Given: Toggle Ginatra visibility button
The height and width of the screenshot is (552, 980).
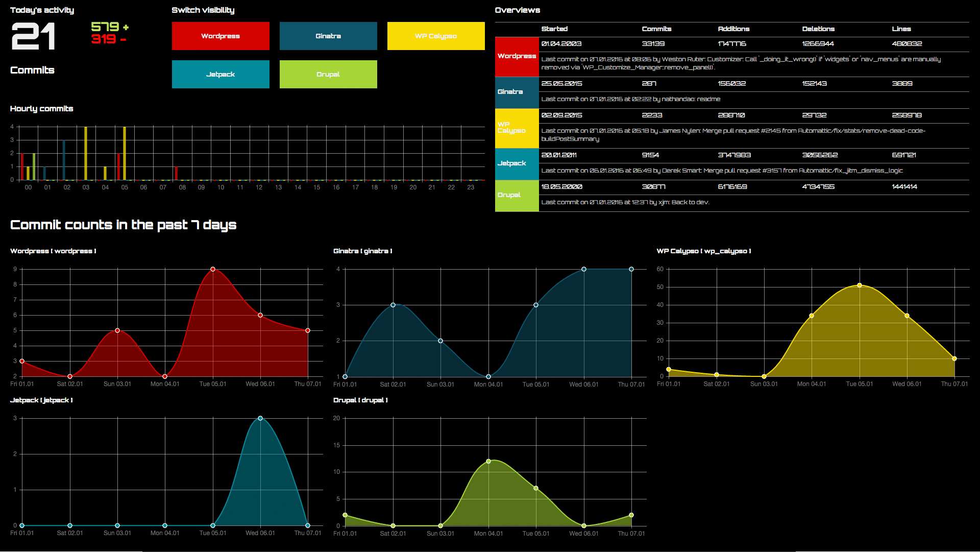Looking at the screenshot, I should coord(328,36).
